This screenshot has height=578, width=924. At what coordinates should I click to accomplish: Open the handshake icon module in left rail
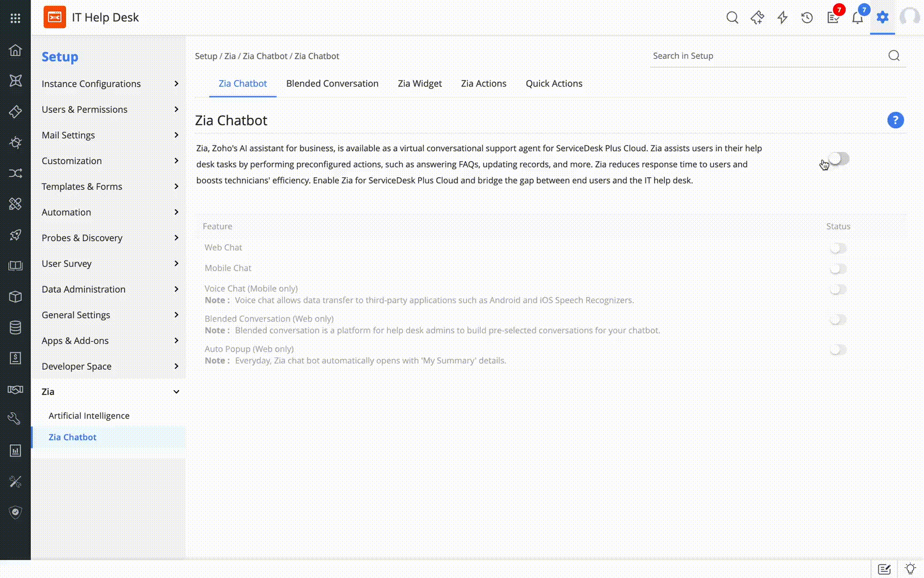tap(16, 389)
